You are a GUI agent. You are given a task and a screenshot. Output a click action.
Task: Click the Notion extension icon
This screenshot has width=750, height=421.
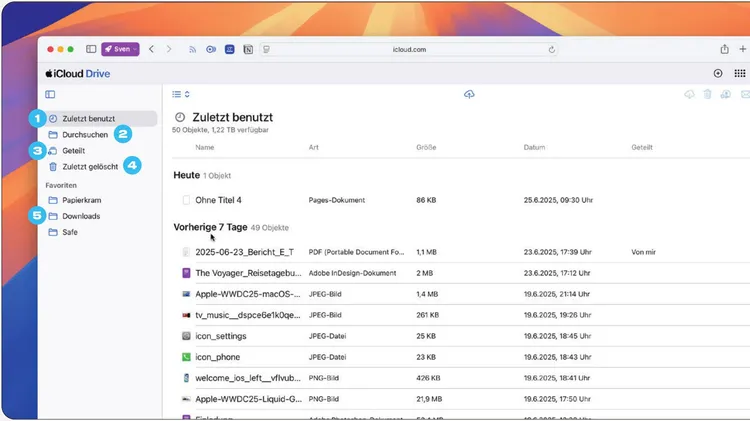coord(248,49)
